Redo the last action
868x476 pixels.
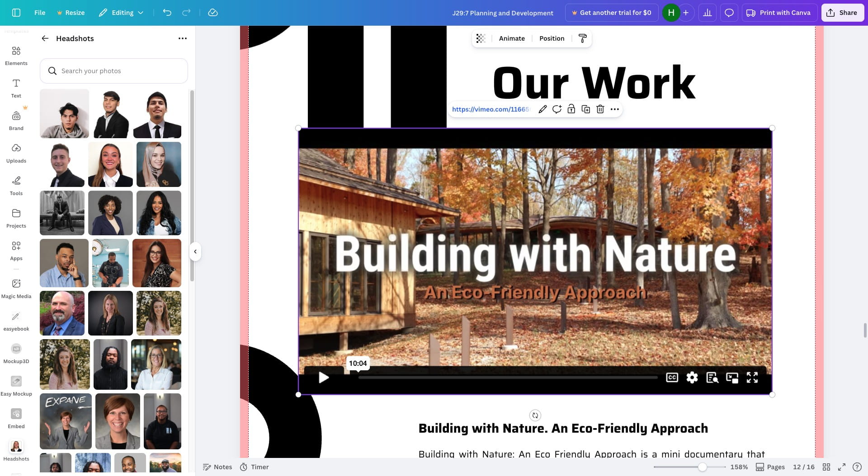click(x=186, y=13)
